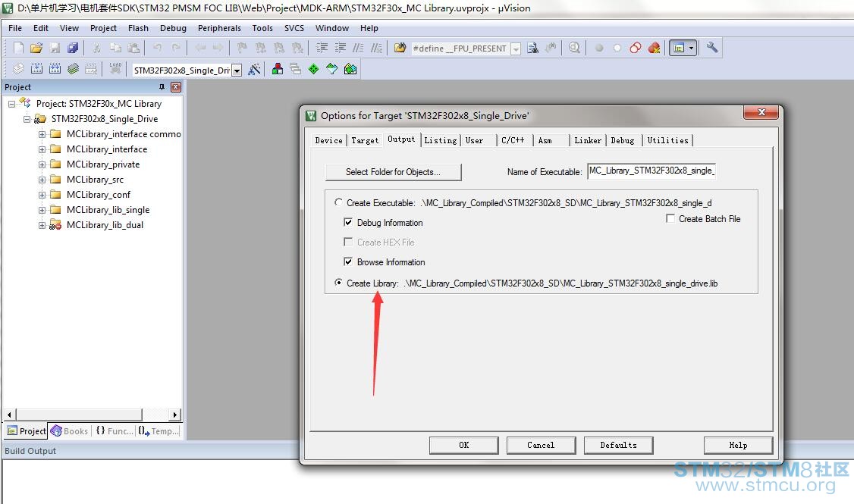This screenshot has width=854, height=504.
Task: Open the target selection STM32F302x8_Single_Drive dropdown
Action: 237,70
